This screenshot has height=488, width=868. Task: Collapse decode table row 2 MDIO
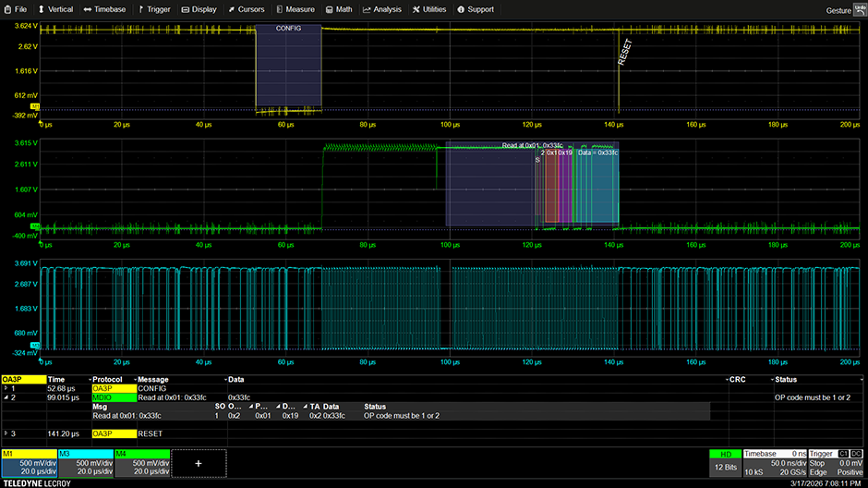point(6,397)
